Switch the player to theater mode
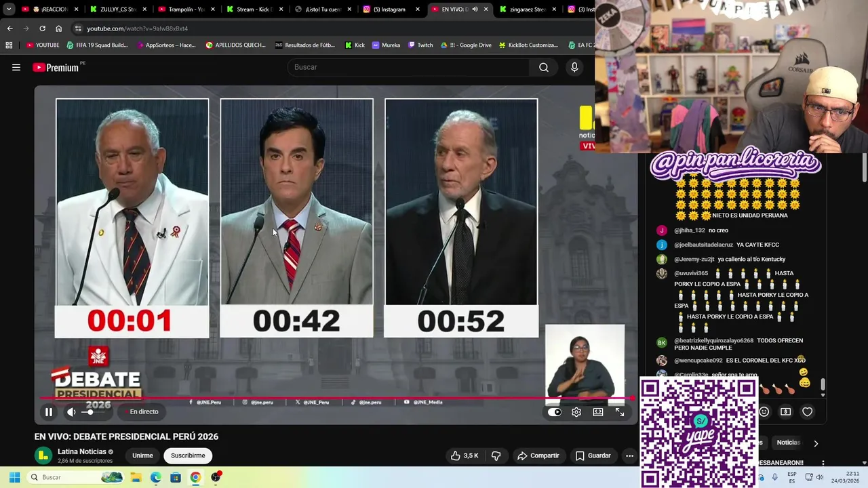Viewport: 868px width, 488px height. click(598, 411)
